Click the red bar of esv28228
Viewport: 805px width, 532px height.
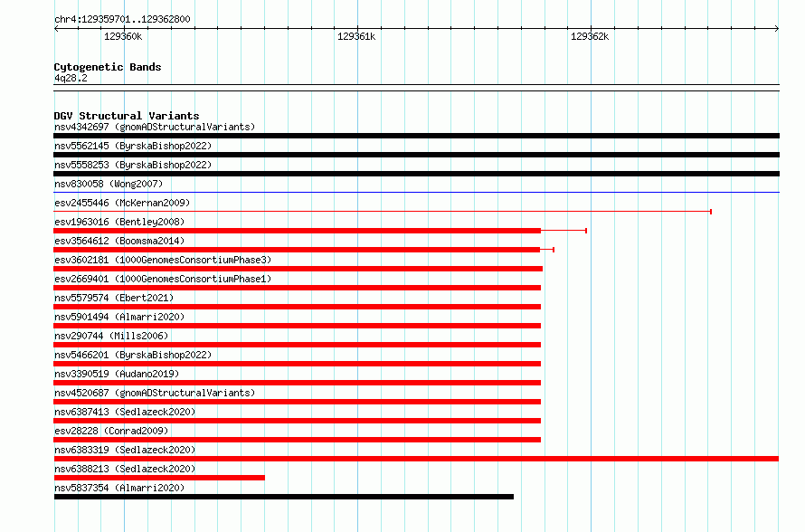(297, 440)
